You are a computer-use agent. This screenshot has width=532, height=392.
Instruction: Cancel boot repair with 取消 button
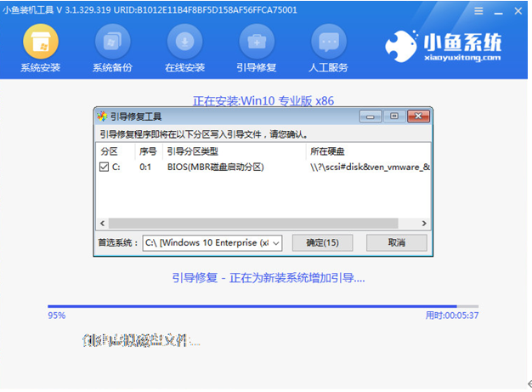coord(397,242)
